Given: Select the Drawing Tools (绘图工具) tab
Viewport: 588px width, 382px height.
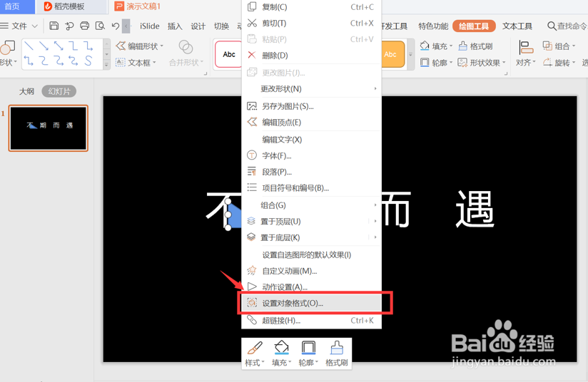Looking at the screenshot, I should (474, 26).
